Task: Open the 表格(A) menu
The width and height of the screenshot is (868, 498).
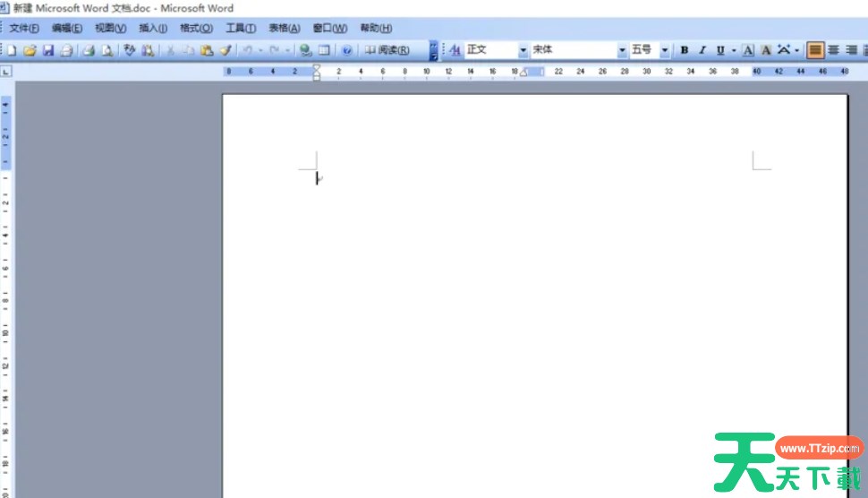Action: coord(285,29)
